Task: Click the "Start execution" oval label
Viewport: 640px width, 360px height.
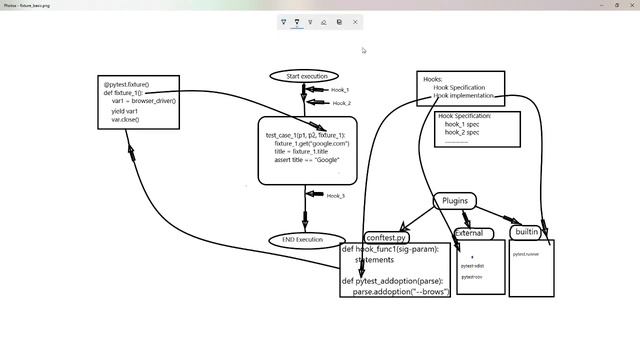Action: (307, 76)
